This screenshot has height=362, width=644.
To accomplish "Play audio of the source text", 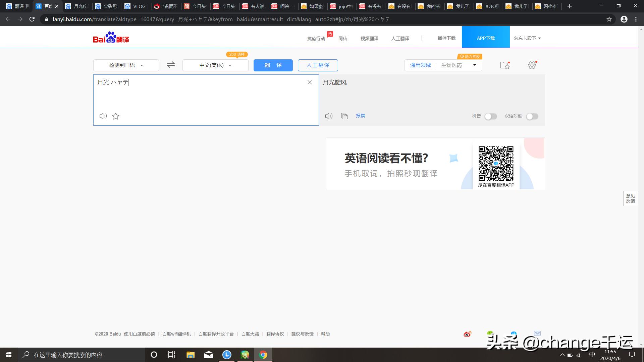I will pyautogui.click(x=103, y=116).
